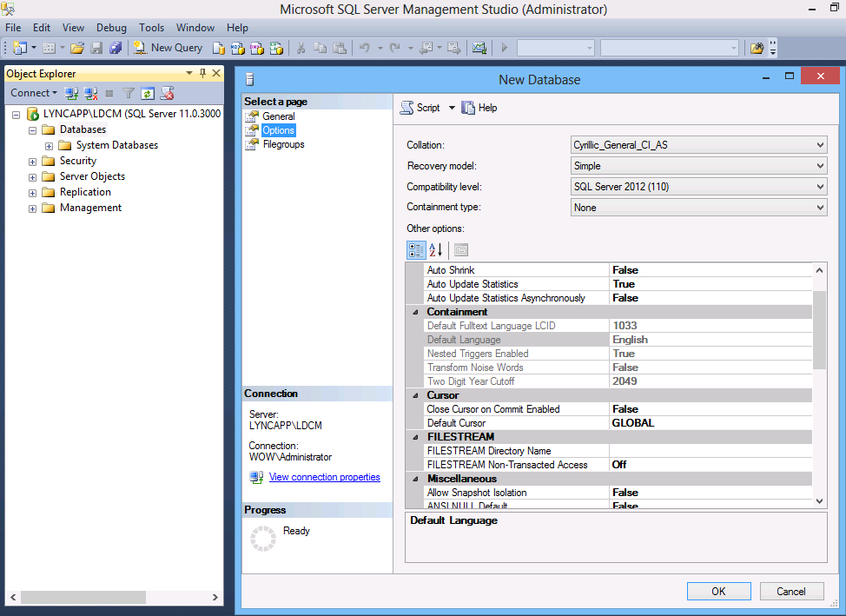Select the Default Cursor GLOBAL value
Screen dimensions: 846x616
coord(711,423)
